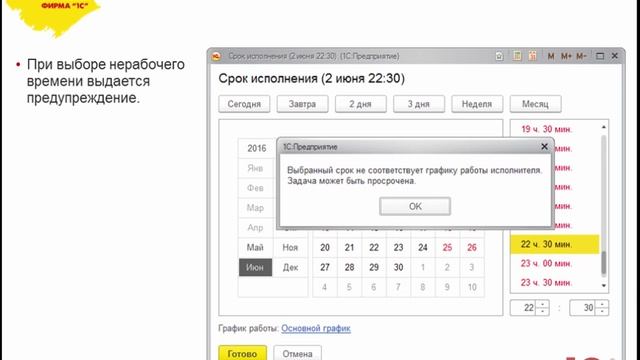
Task: Click the time list scroll-down arrow
Action: pyautogui.click(x=604, y=286)
